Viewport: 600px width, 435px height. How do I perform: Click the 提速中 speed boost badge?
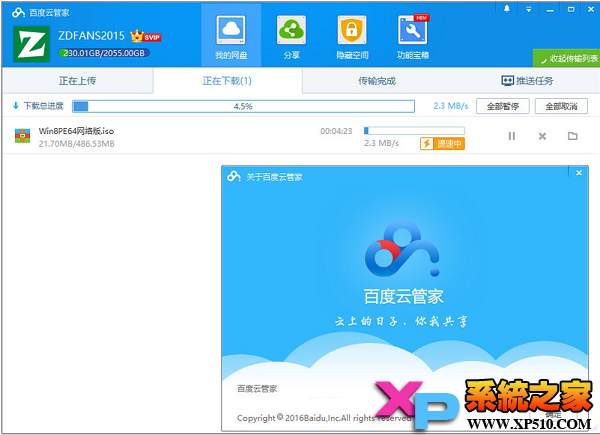pos(442,143)
